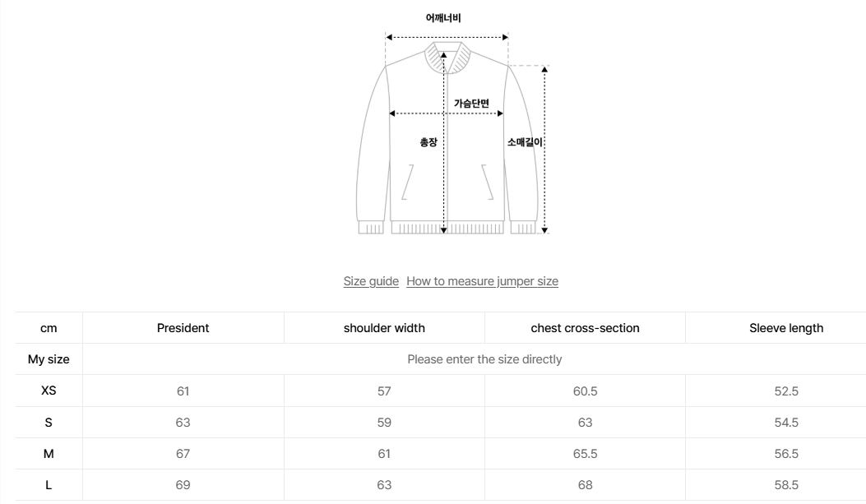Click the Sleeve length column header
The image size is (866, 504).
click(x=785, y=328)
